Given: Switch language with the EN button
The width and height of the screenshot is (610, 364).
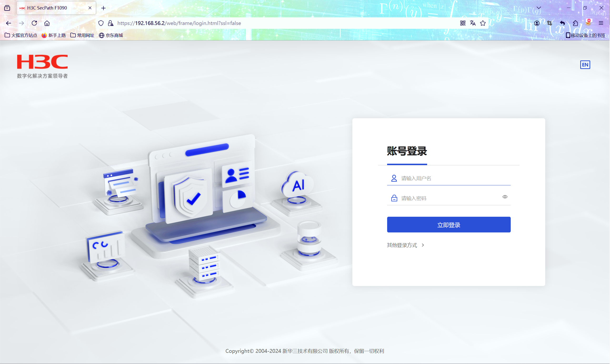Looking at the screenshot, I should pos(585,65).
